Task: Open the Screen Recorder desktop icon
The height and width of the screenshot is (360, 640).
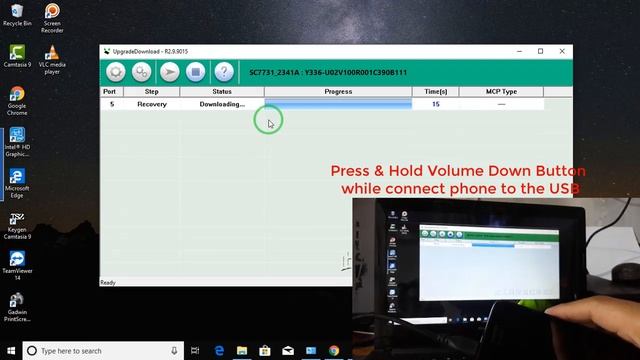Action: [52, 18]
